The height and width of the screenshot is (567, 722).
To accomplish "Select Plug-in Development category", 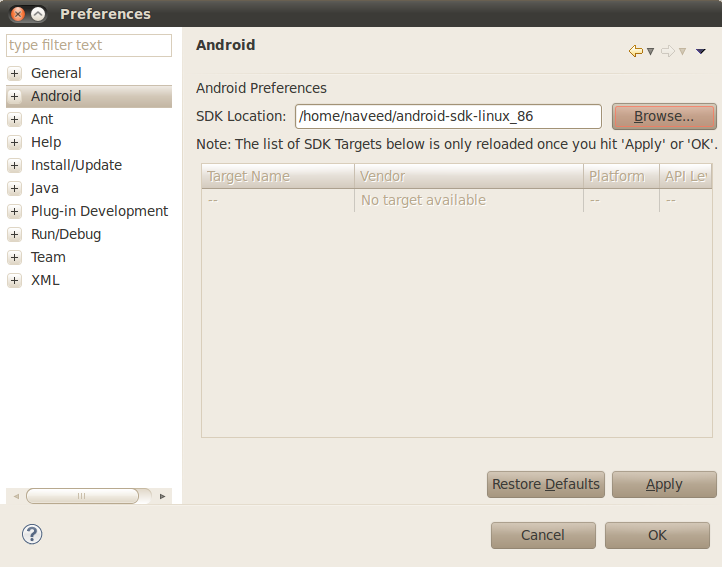I will coord(99,211).
